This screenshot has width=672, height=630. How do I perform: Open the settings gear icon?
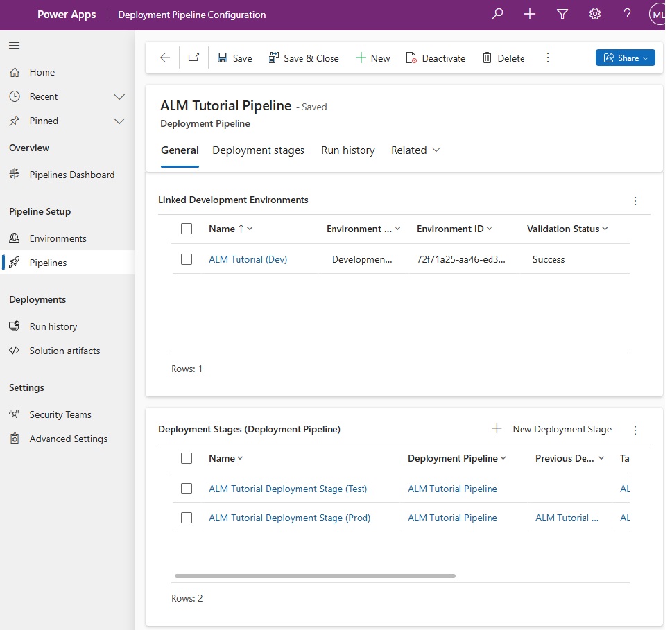coord(595,14)
